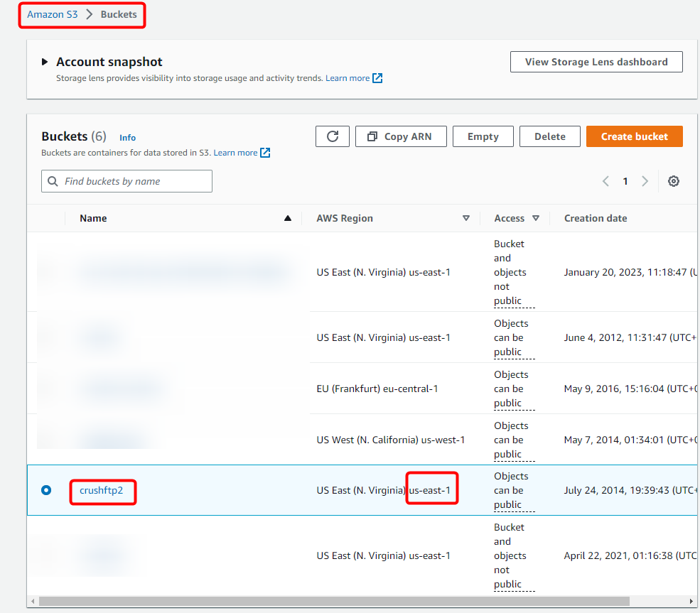Click the Name column sort arrow
This screenshot has width=700, height=613.
point(288,218)
